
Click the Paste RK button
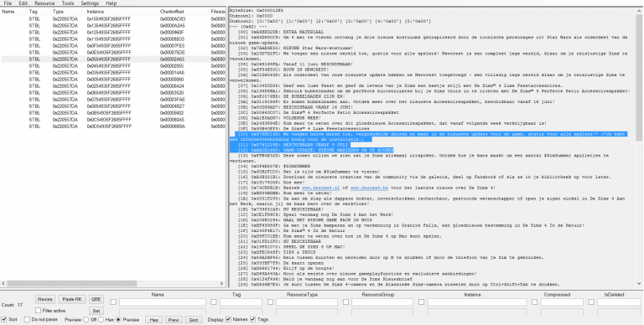[72, 299]
